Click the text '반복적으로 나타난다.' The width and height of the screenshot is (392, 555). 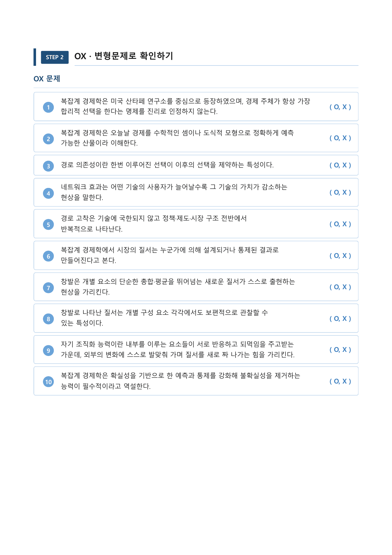click(x=92, y=229)
